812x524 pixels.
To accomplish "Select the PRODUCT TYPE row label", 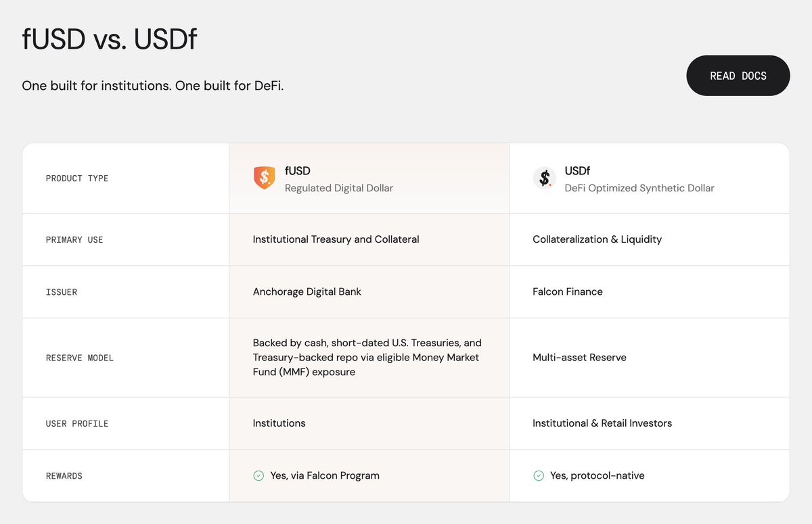I will (77, 178).
